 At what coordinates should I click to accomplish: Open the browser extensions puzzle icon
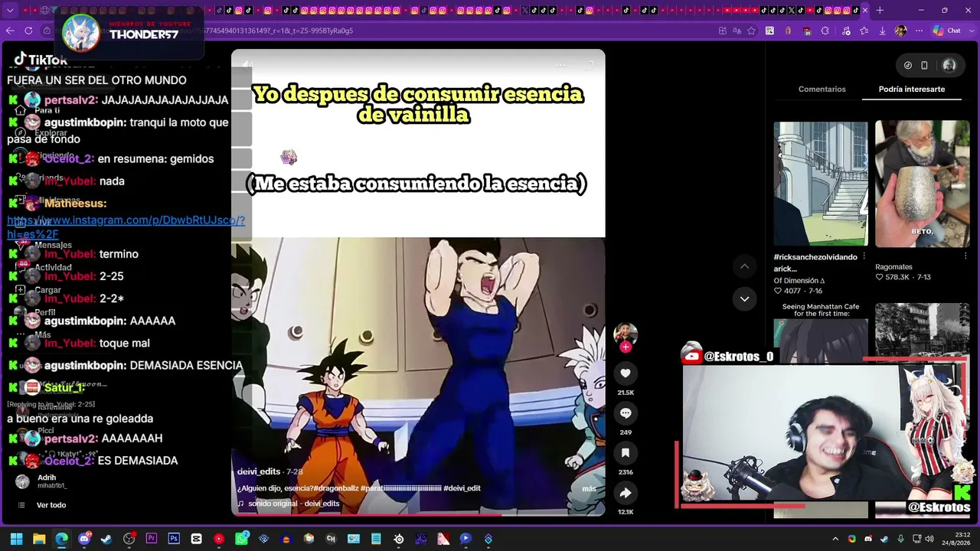[825, 31]
